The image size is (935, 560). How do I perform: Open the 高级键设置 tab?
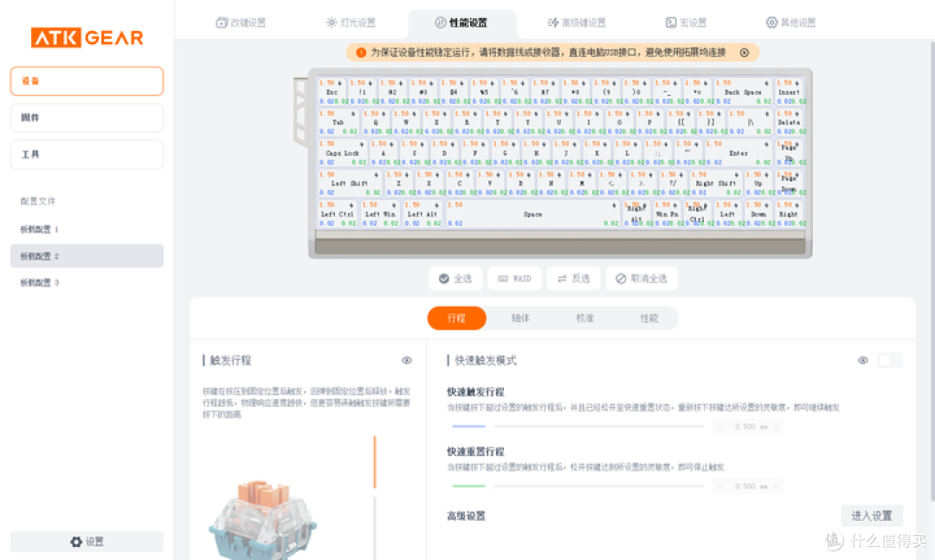click(x=577, y=23)
